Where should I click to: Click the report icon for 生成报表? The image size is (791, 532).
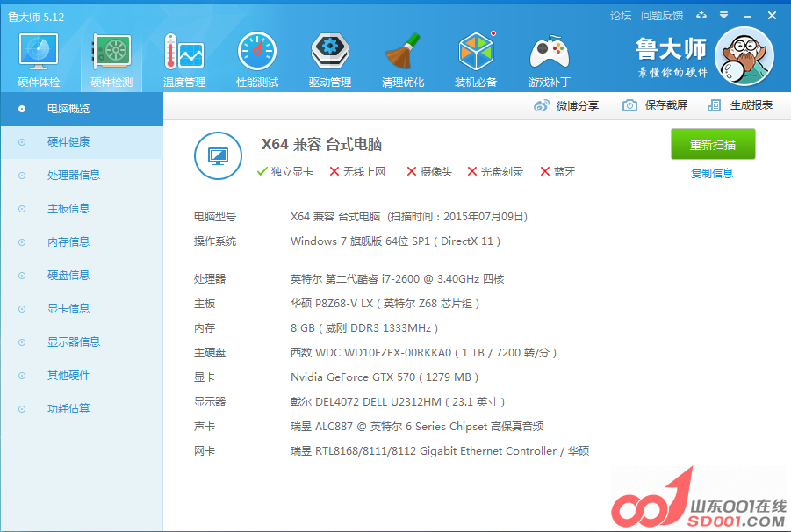(x=714, y=105)
